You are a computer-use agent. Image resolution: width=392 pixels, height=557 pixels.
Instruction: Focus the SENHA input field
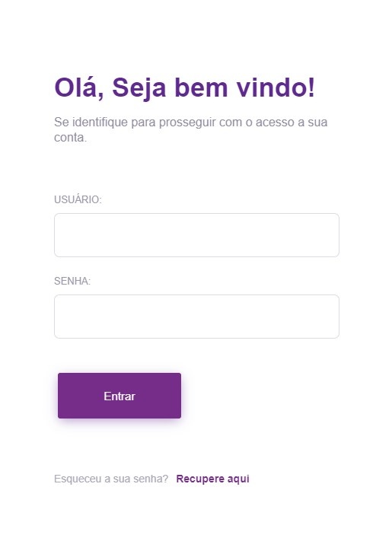(196, 317)
